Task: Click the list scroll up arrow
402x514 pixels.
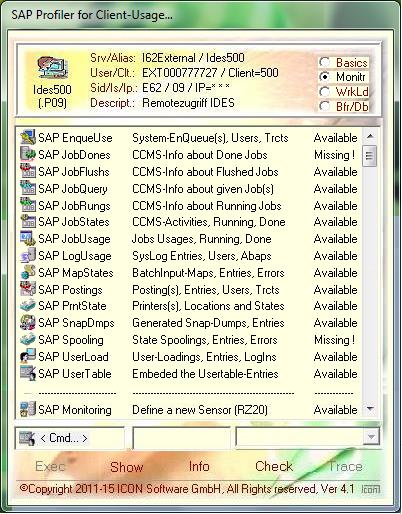Action: coord(370,136)
